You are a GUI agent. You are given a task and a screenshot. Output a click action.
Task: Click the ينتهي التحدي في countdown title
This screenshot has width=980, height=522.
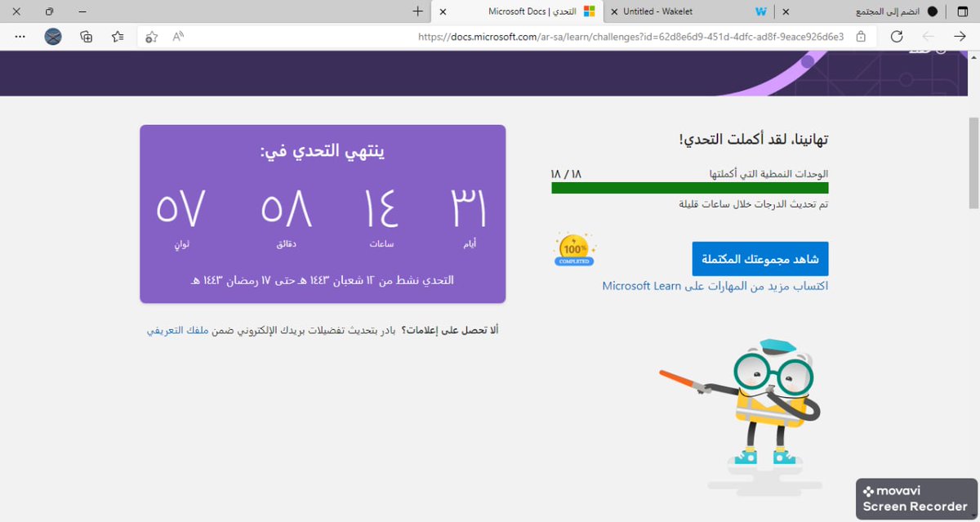pyautogui.click(x=323, y=152)
